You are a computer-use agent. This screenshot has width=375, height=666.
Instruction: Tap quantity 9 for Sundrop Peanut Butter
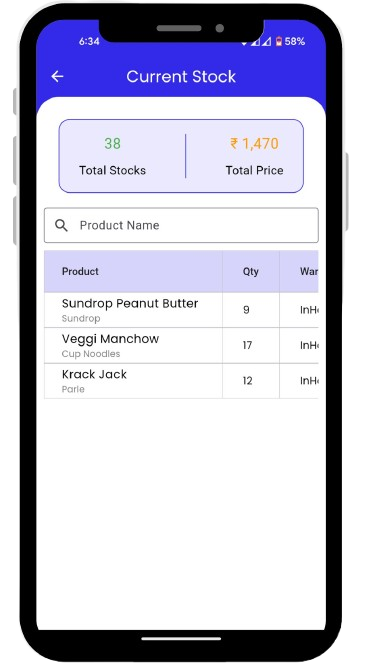(246, 310)
